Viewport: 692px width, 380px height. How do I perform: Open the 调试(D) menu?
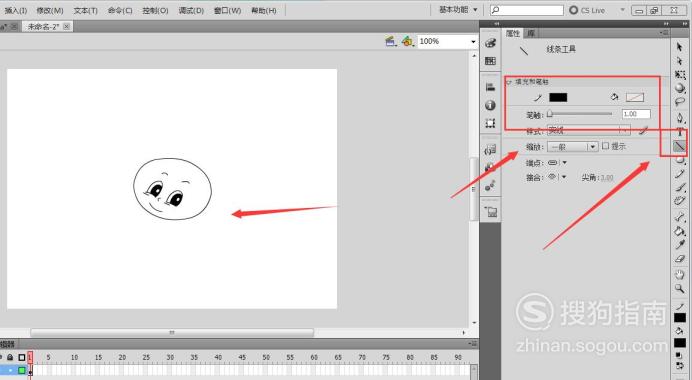coord(191,10)
